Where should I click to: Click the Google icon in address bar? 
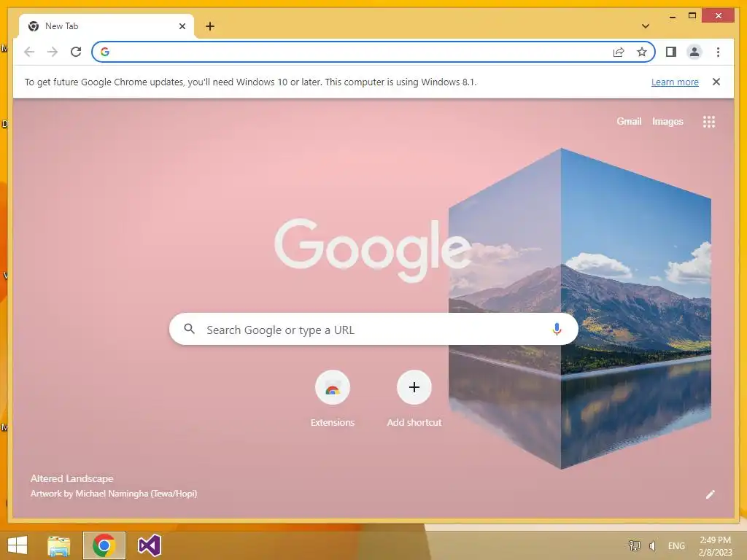tap(105, 52)
